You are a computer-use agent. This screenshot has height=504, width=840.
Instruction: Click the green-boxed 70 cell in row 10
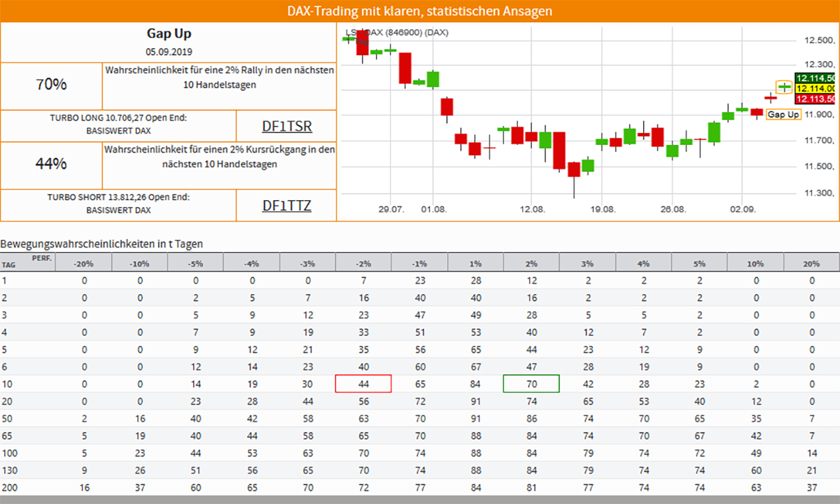[x=531, y=384]
